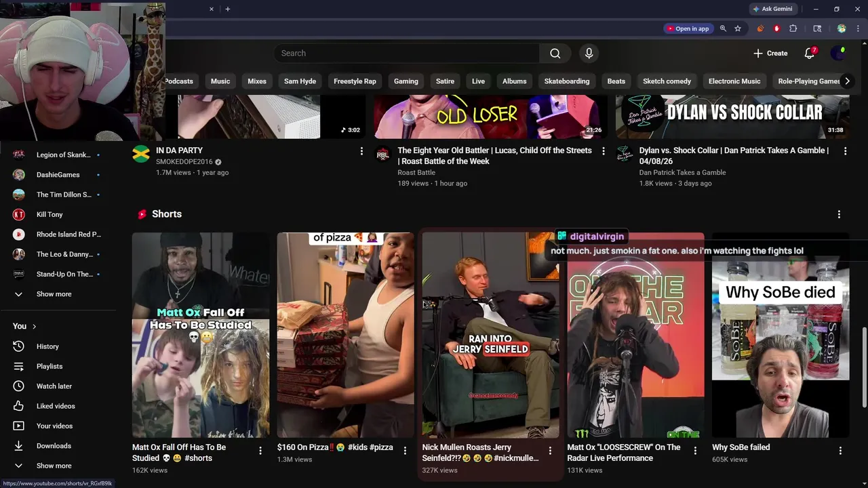Open options for Matt Ox Fall Off short
The image size is (868, 488).
coord(260,450)
